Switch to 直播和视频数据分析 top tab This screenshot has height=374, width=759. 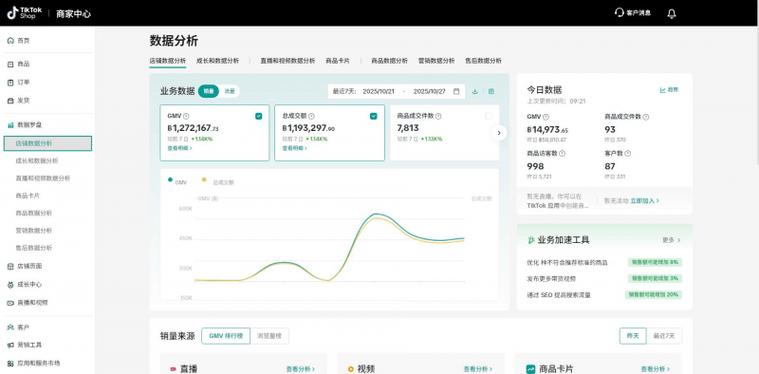(288, 61)
